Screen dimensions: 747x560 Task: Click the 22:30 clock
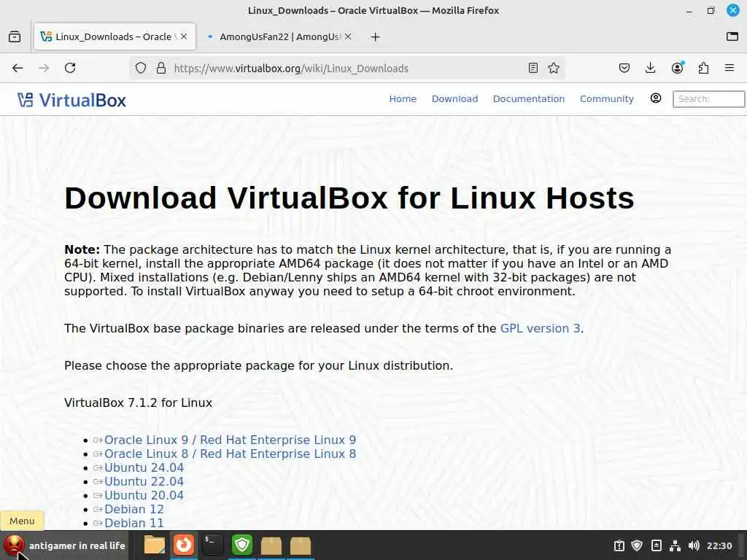719,545
